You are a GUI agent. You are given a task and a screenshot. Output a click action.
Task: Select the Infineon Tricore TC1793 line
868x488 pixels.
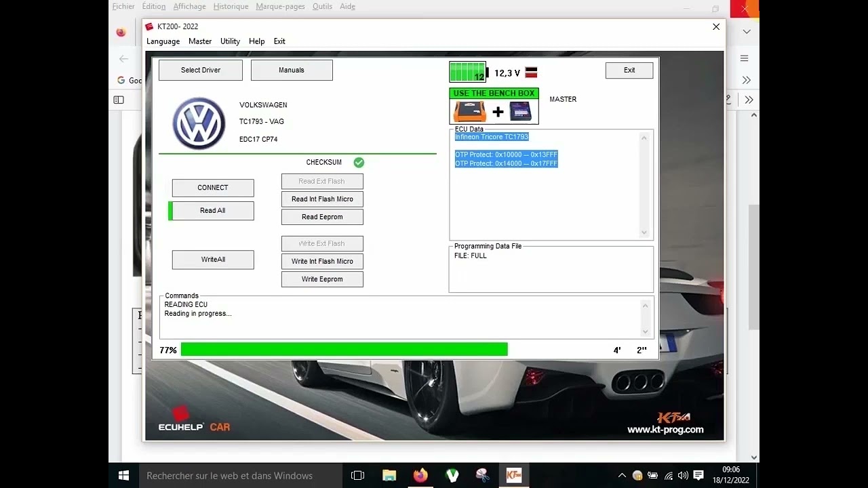pos(492,137)
